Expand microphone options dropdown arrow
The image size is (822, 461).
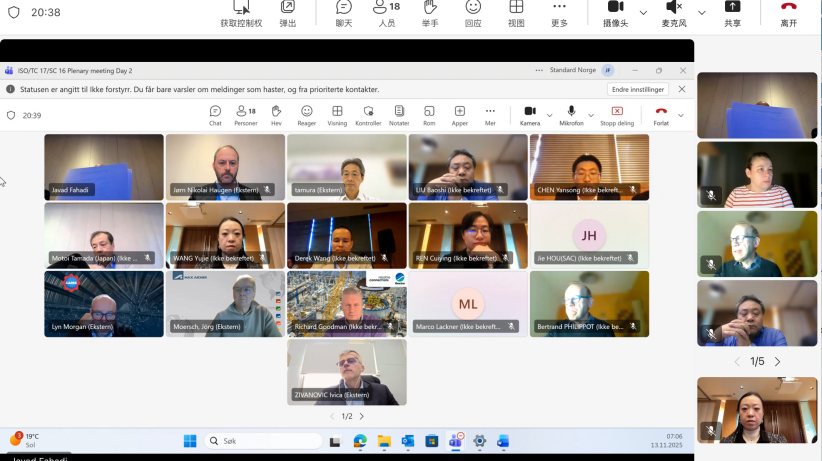[701, 13]
